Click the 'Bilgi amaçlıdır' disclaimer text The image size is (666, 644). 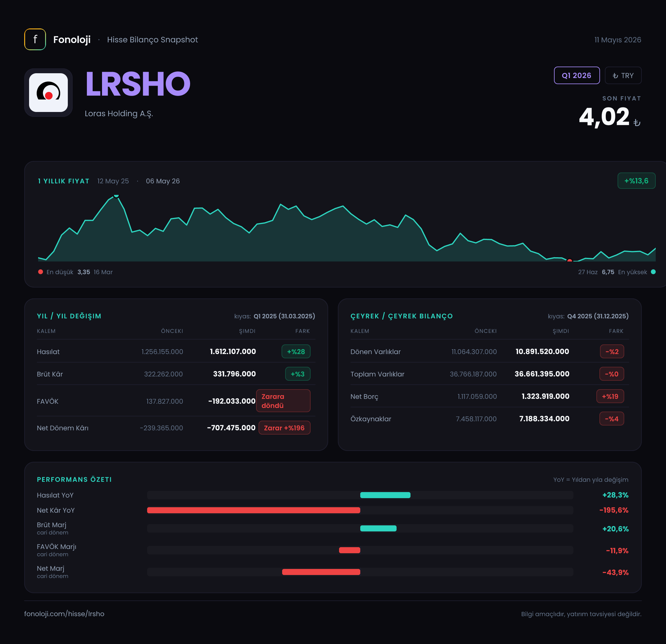click(x=582, y=614)
